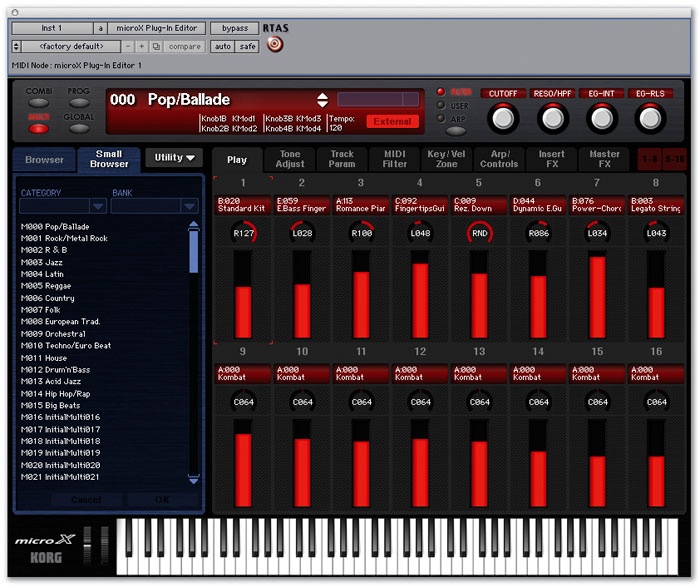Click the multi list scrollbar thumb
Viewport: 700px width, 587px height.
(x=193, y=251)
